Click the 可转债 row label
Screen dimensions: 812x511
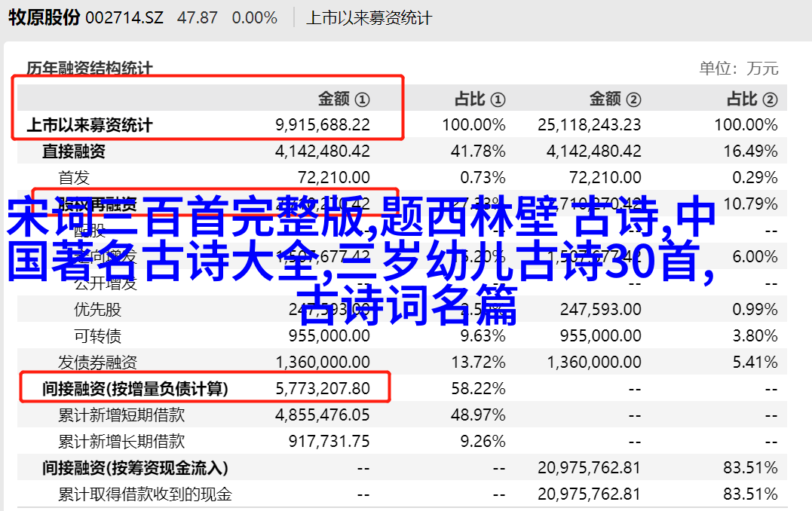97,337
